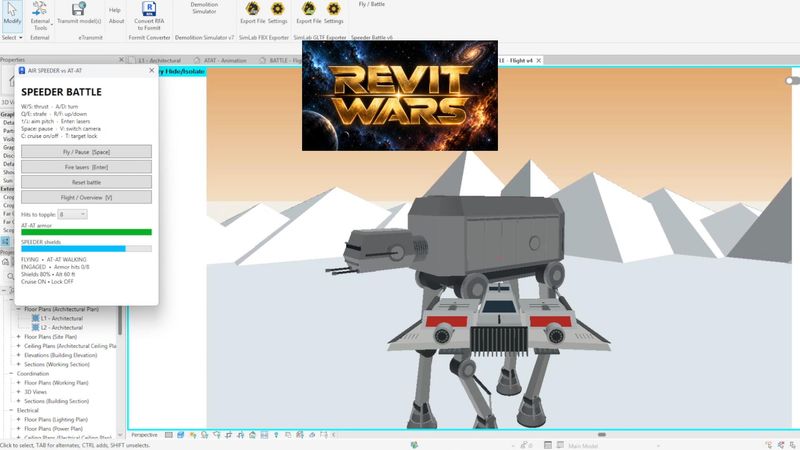Click the Revit Wars logo image

point(399,95)
